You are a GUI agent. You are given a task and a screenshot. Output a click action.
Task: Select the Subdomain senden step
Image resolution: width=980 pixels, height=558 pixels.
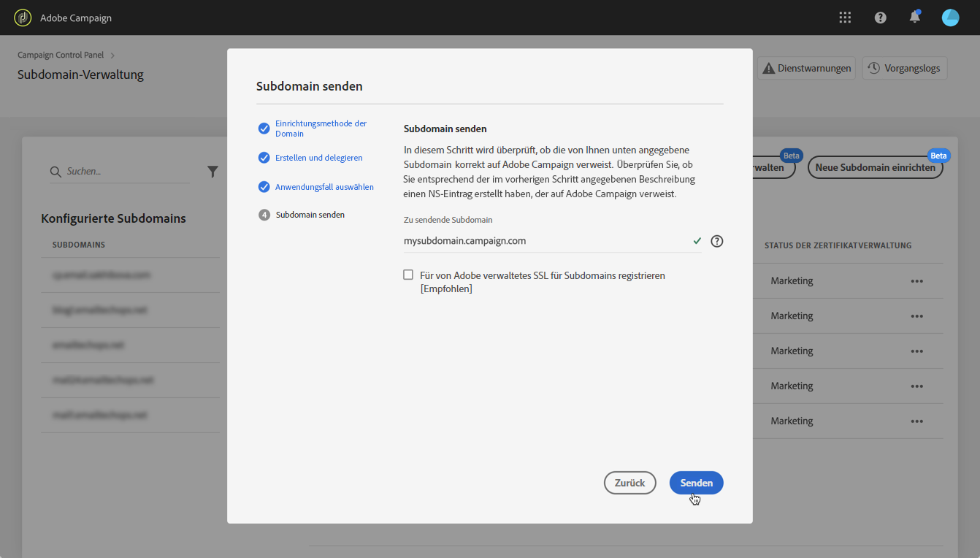[310, 215]
